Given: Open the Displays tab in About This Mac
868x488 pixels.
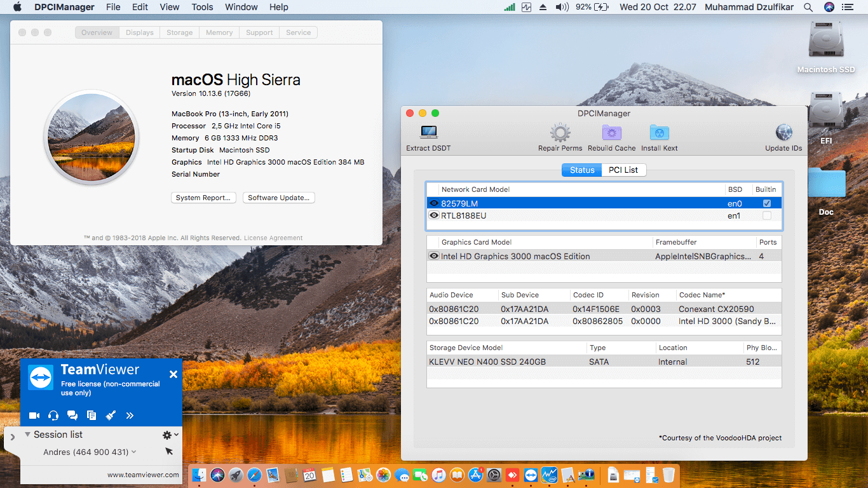Looking at the screenshot, I should 140,32.
